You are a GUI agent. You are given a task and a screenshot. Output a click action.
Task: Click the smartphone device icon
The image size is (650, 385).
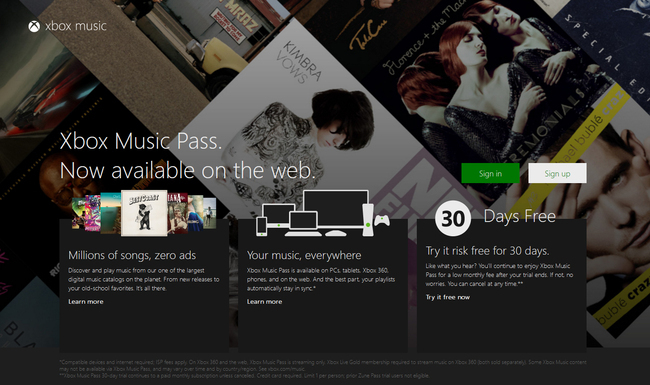click(x=262, y=226)
